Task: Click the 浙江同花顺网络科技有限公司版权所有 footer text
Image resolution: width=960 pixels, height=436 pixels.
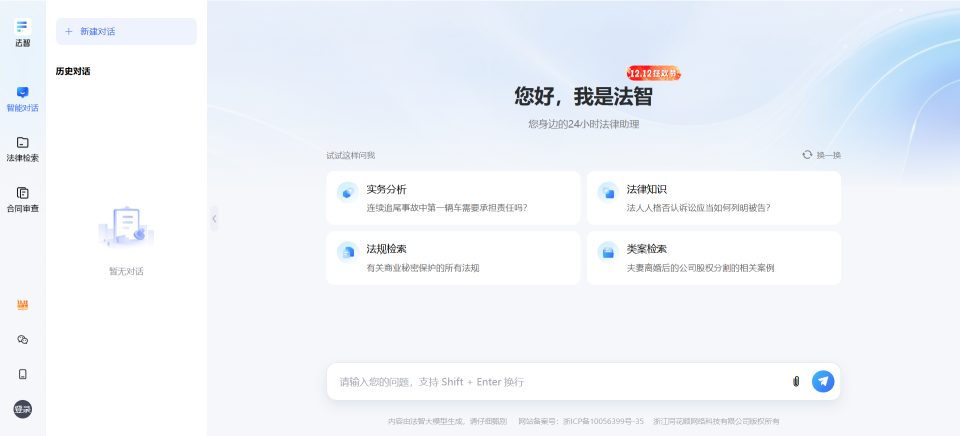Action: coord(716,421)
